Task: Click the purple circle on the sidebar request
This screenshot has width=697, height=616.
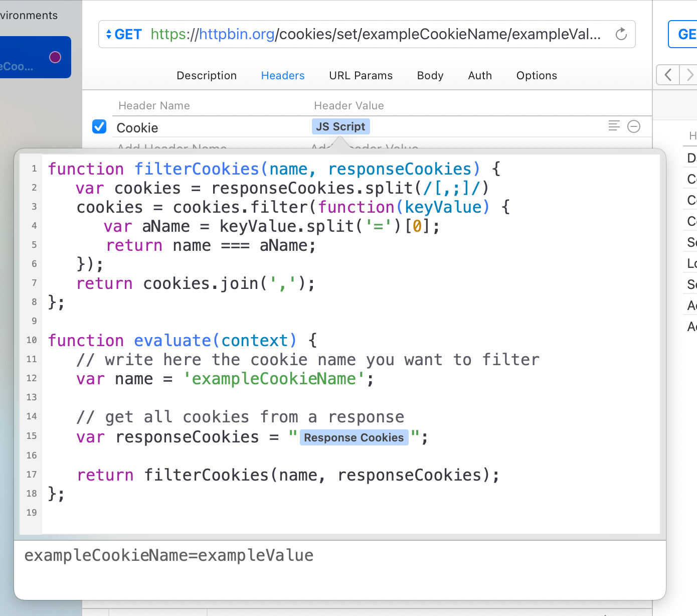Action: point(55,57)
